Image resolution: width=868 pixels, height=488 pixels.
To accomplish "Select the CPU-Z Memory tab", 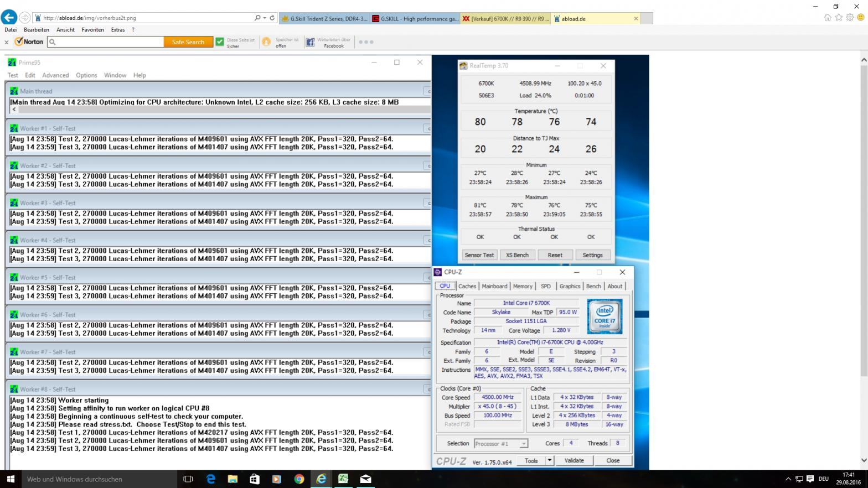I will tap(523, 286).
